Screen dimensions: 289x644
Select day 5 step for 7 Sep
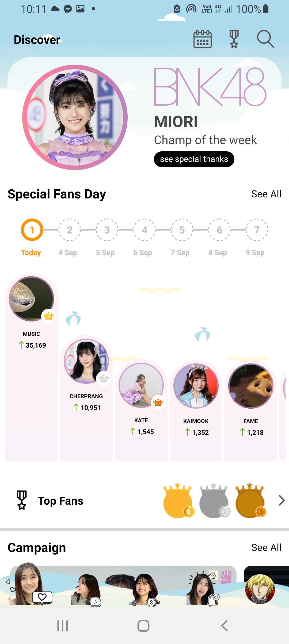pos(182,230)
